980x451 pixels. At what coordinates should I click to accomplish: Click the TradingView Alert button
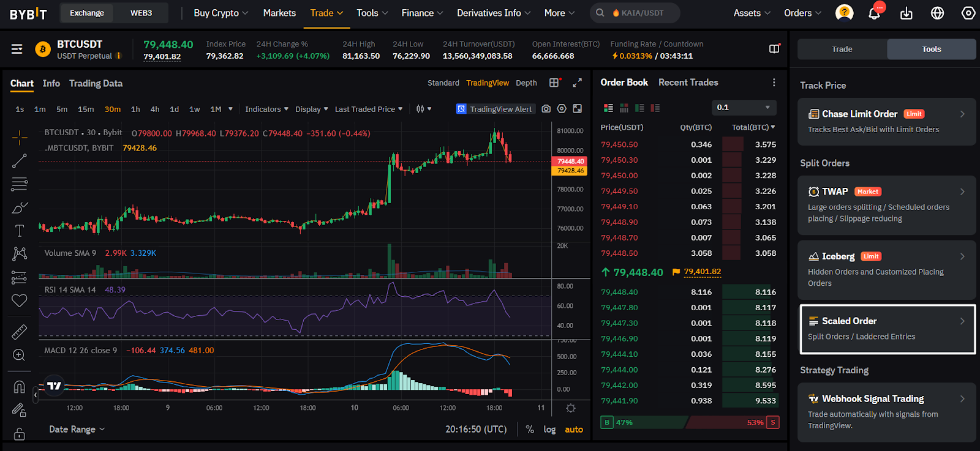click(495, 109)
